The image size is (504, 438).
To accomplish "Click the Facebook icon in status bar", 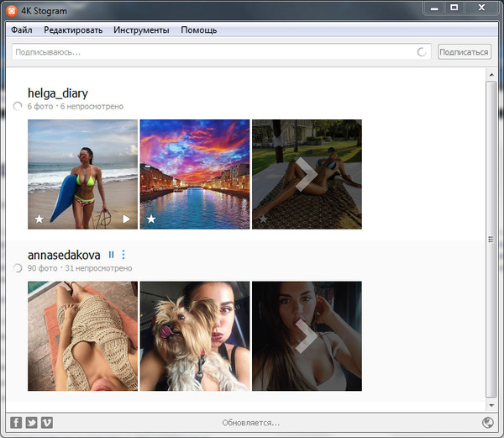I will tap(16, 422).
